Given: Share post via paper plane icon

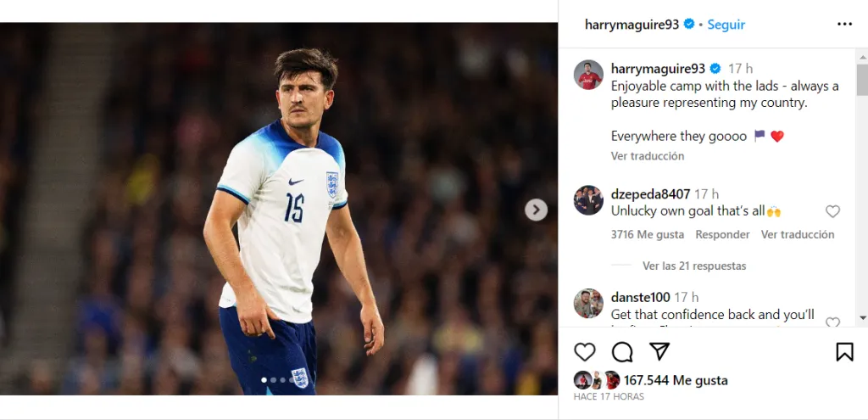Looking at the screenshot, I should click(x=659, y=351).
